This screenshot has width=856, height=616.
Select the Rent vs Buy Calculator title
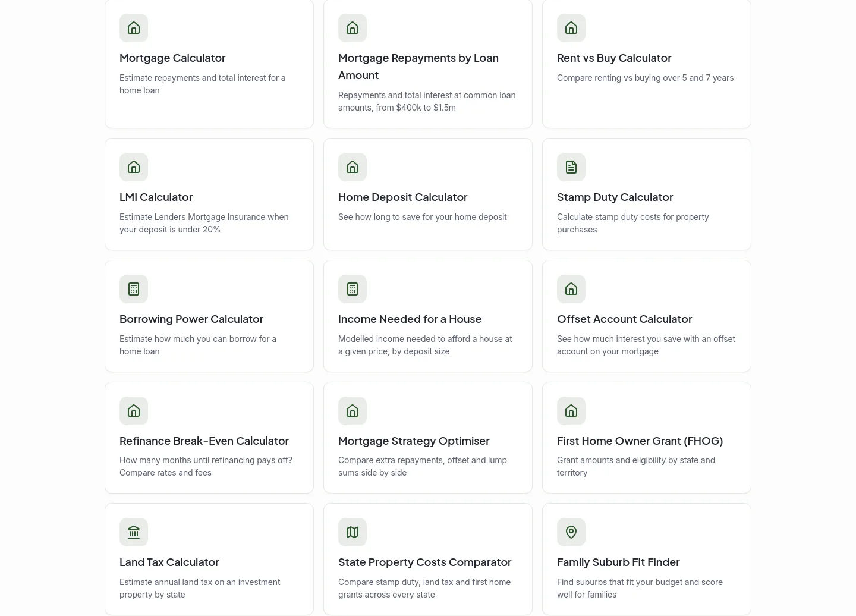click(x=614, y=58)
